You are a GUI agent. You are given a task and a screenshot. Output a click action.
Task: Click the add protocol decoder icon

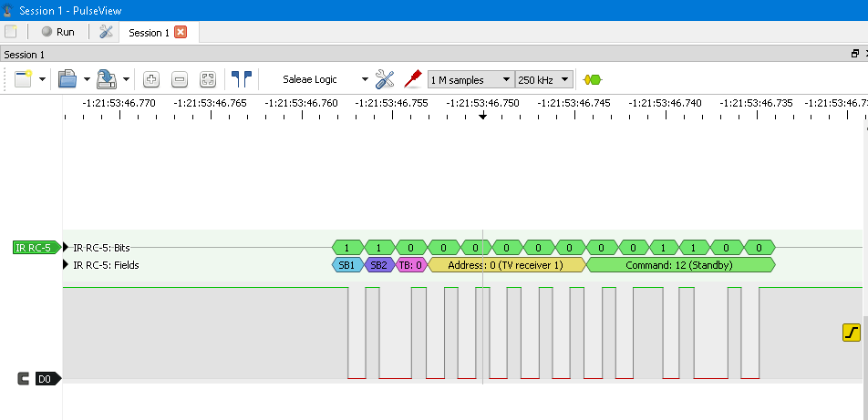[x=593, y=80]
